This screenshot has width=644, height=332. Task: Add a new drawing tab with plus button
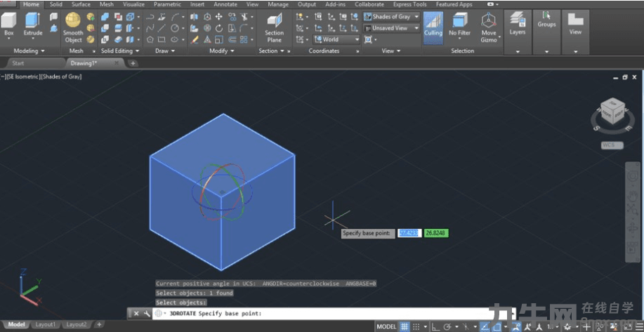click(x=133, y=63)
